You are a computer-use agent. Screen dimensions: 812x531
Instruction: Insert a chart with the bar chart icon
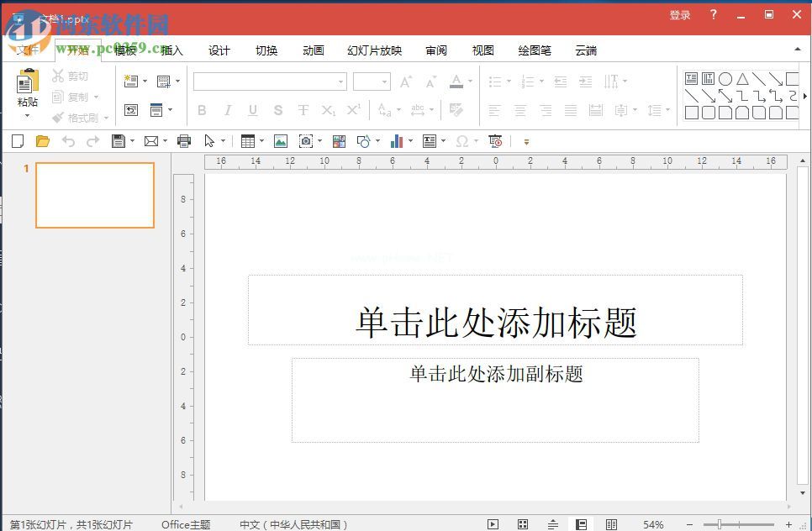396,140
